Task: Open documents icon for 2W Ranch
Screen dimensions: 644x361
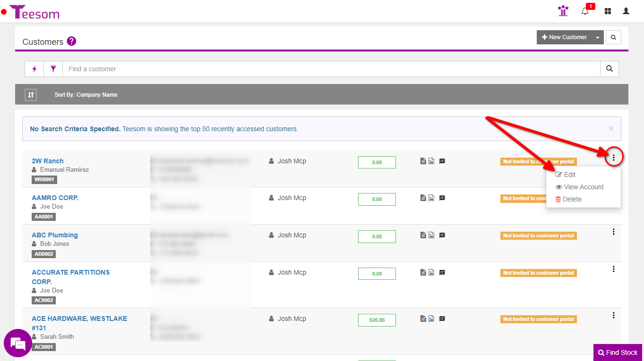Action: (x=423, y=161)
